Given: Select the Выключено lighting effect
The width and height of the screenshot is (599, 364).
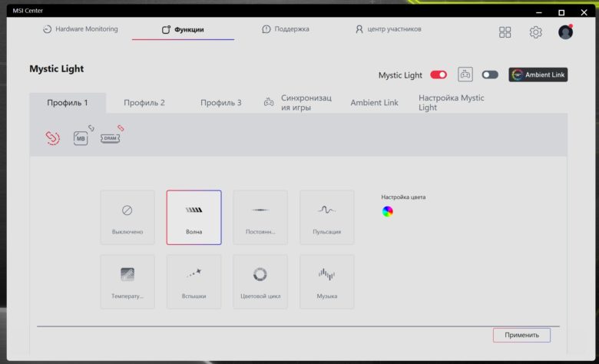Looking at the screenshot, I should (127, 217).
